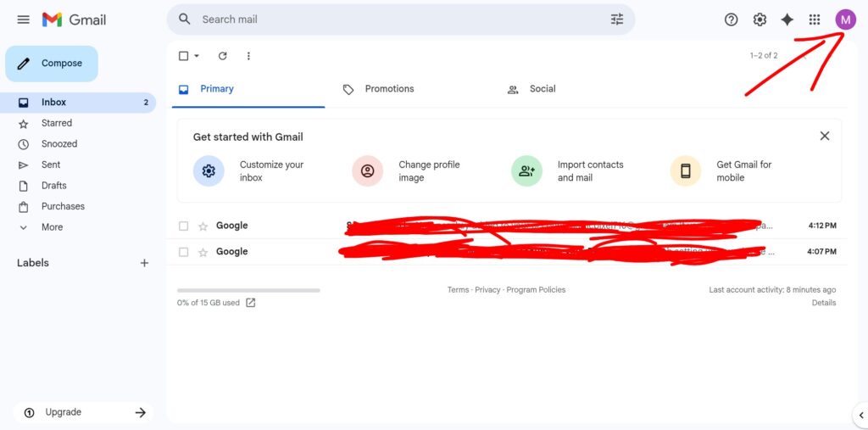Open the main menu hamburger icon
The height and width of the screenshot is (430, 868).
click(23, 20)
